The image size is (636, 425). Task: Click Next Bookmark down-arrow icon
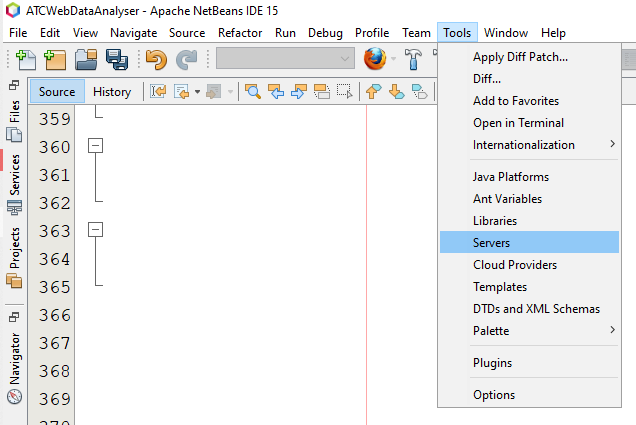click(x=397, y=92)
